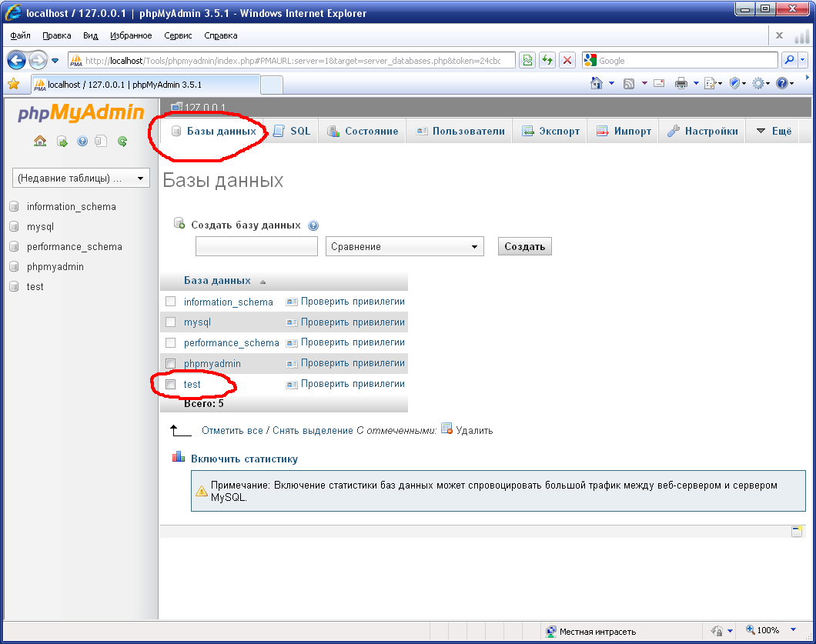Image resolution: width=816 pixels, height=644 pixels.
Task: Open the search provider dropdown arrow
Action: tap(802, 60)
